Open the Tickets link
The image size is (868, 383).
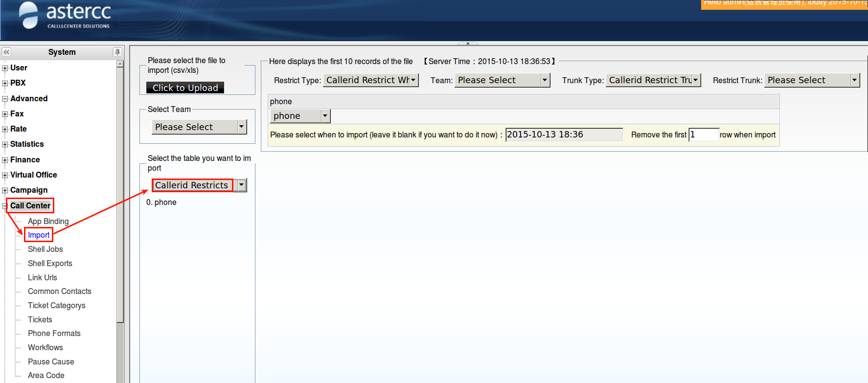(x=40, y=320)
